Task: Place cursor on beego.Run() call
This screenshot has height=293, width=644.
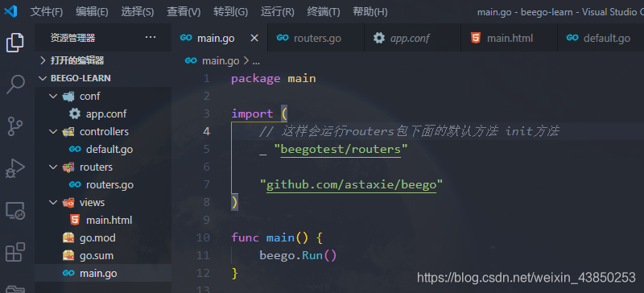Action: click(x=298, y=255)
